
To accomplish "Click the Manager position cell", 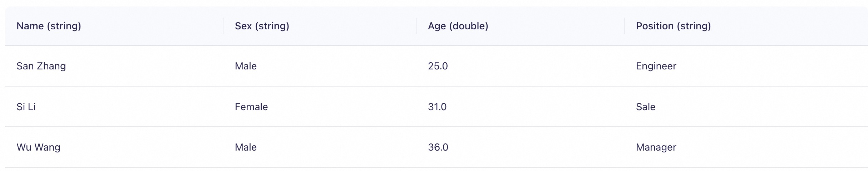I will [x=656, y=147].
